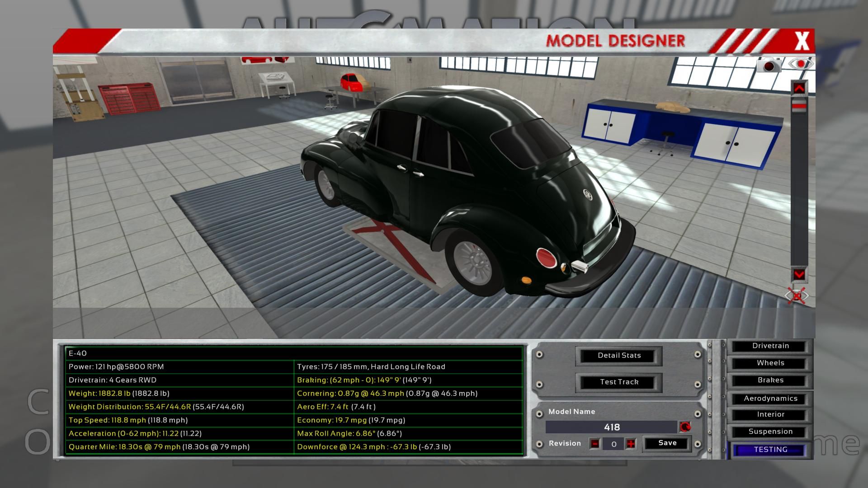Increase revision with the red plus button
The image size is (868, 488).
click(x=631, y=444)
